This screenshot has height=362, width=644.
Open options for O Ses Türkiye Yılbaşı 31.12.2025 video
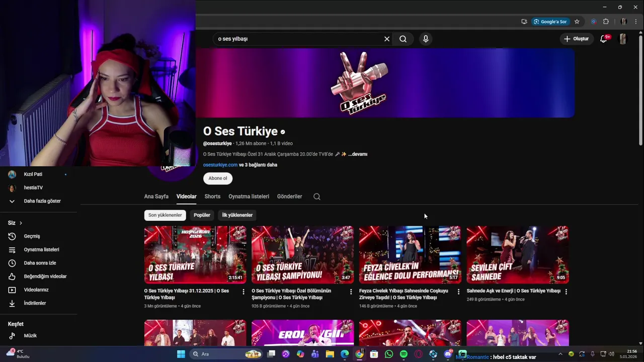(x=244, y=292)
